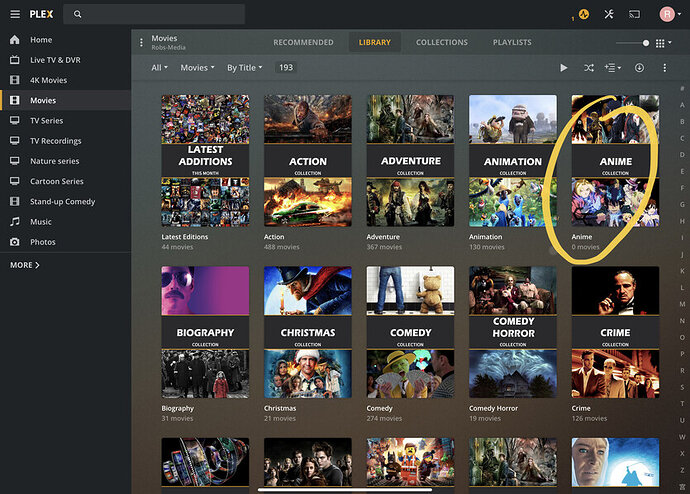Open the settings wrench icon

[x=609, y=14]
